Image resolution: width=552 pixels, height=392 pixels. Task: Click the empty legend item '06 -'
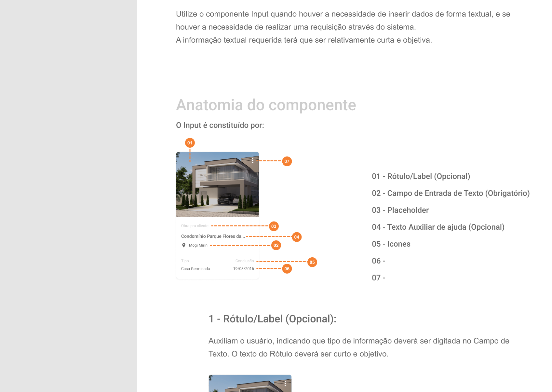point(379,261)
